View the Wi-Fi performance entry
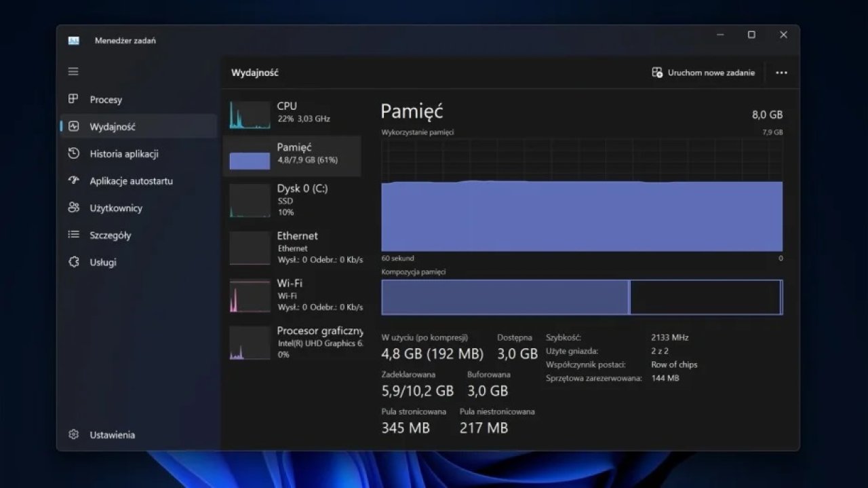The height and width of the screenshot is (488, 868). [292, 295]
